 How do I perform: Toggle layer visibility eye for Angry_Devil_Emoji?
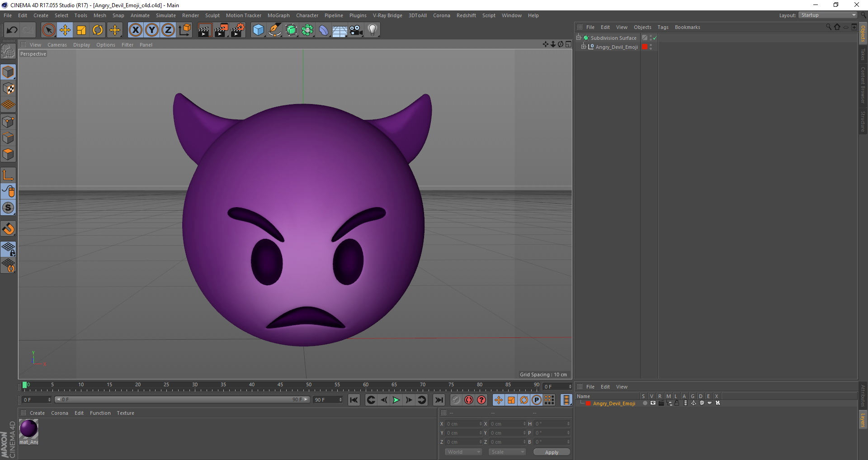pos(653,403)
